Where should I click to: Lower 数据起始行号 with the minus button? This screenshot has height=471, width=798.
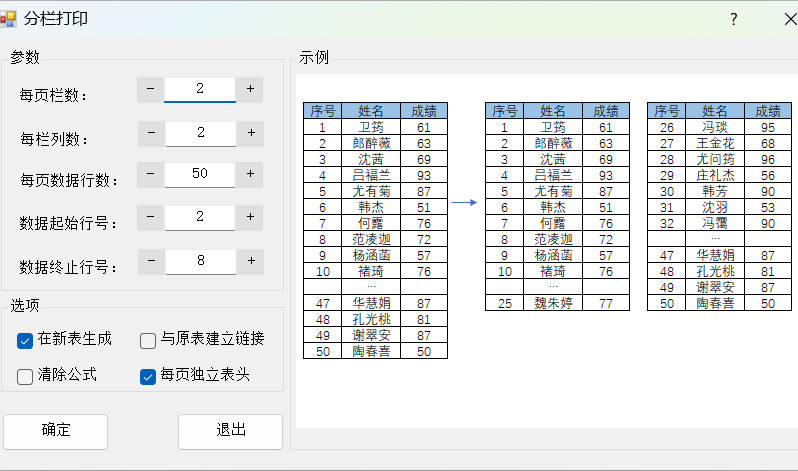[x=151, y=217]
